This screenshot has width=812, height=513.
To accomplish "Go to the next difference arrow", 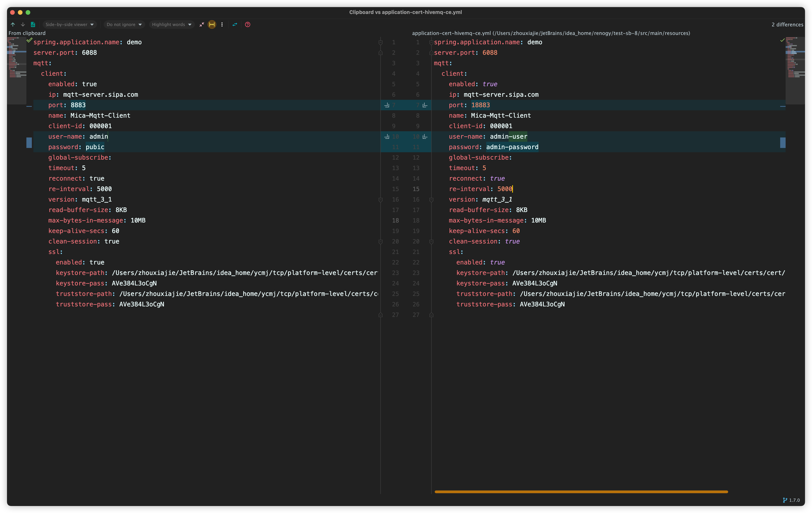I will [x=23, y=24].
